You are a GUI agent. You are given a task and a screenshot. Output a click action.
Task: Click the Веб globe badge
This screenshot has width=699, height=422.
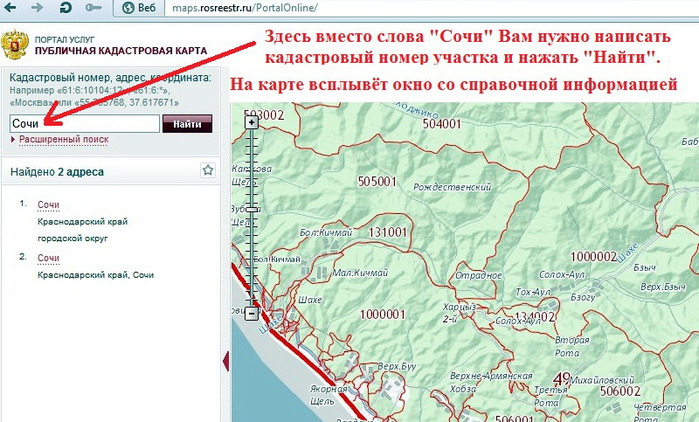(140, 8)
